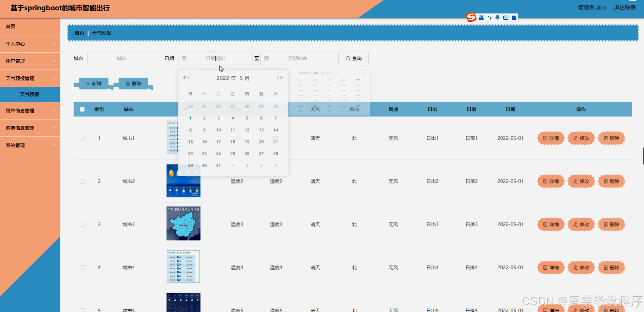
Task: Click the 日期结束 date input
Action: click(298, 58)
